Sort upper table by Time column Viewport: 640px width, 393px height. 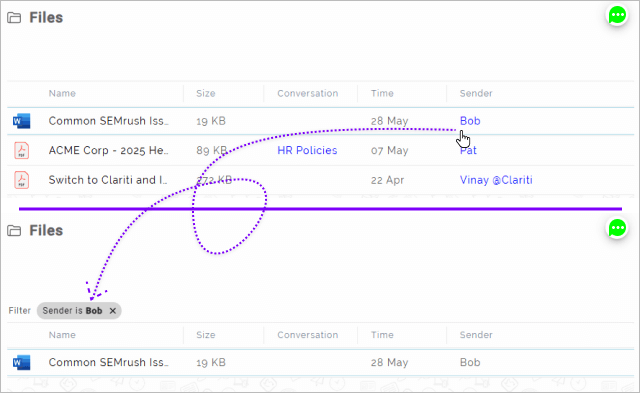(382, 93)
